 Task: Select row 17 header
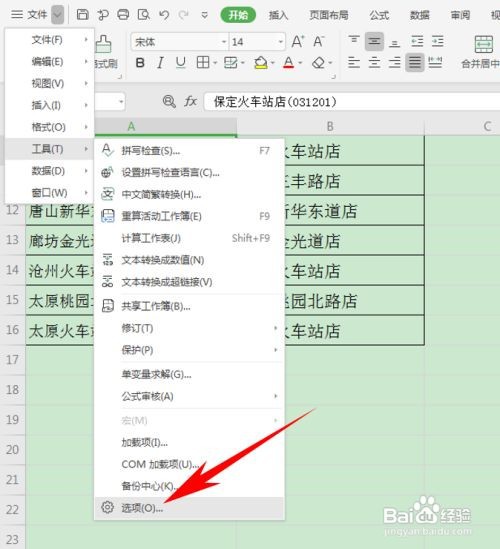13,360
